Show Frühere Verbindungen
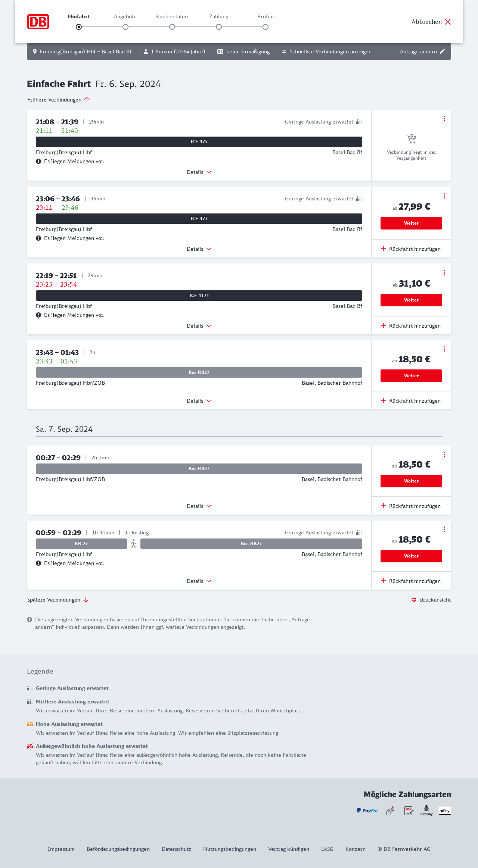 click(58, 100)
